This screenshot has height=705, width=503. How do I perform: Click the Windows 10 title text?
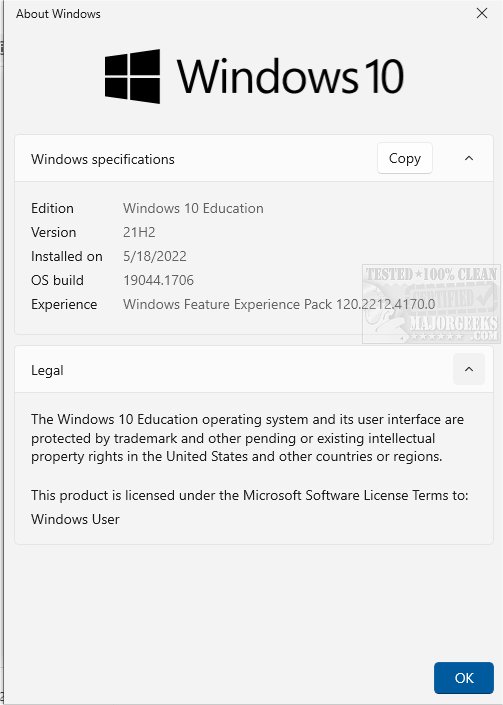pyautogui.click(x=290, y=76)
